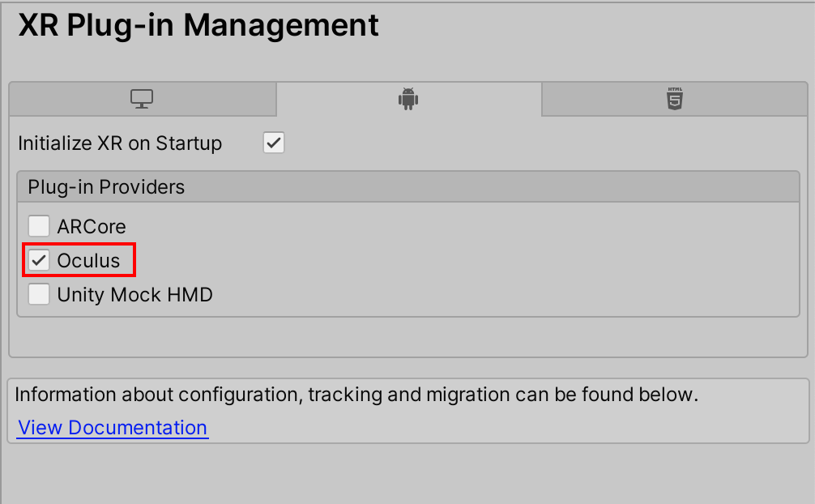
Task: Enable the ARCore plug-in provider checkbox
Action: coord(39,226)
